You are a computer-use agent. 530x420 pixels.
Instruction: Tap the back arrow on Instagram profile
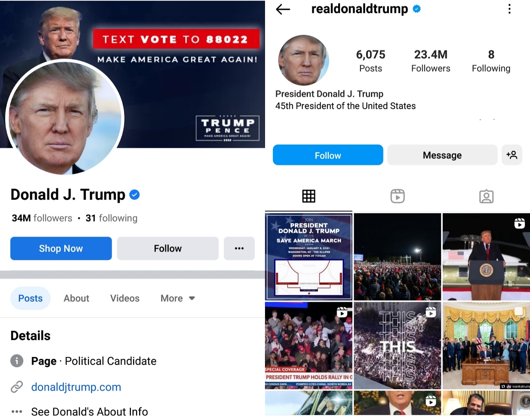click(x=283, y=10)
